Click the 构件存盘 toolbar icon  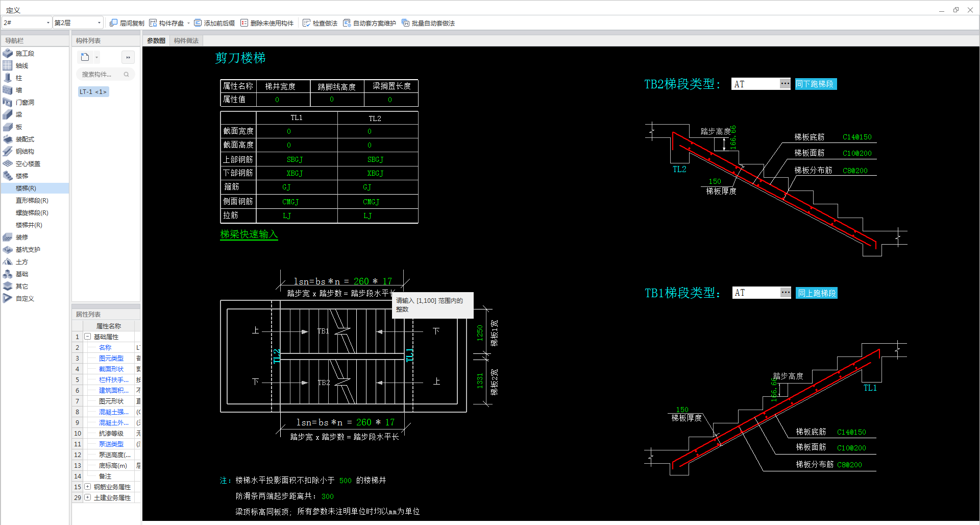153,23
